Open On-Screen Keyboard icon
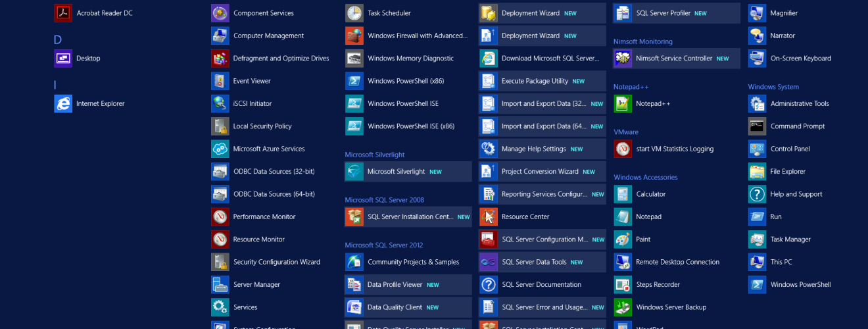 [758, 59]
